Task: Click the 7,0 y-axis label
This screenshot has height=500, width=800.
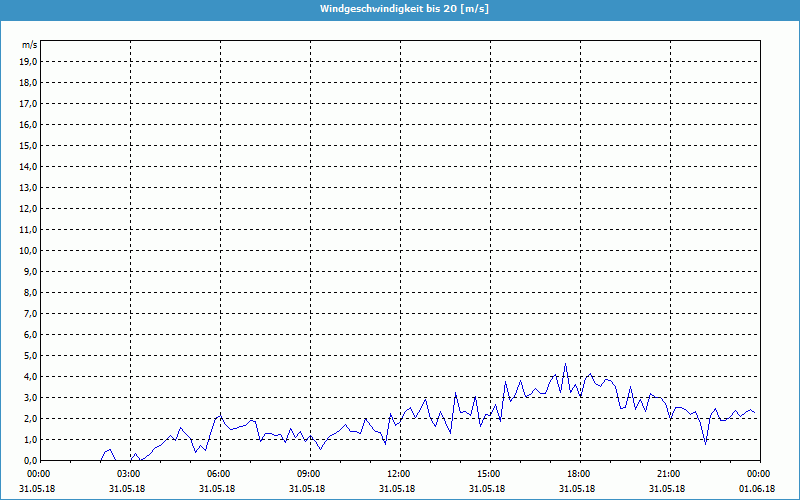Action: (x=31, y=313)
